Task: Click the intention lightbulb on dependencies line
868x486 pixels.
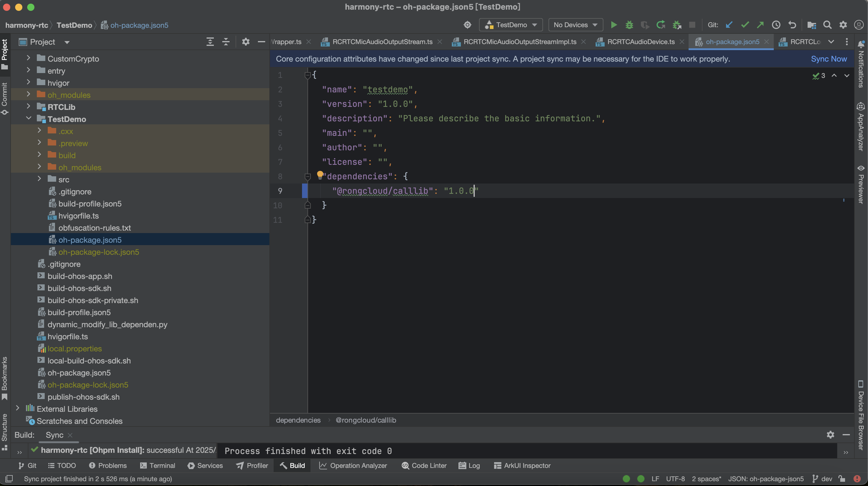Action: tap(320, 174)
